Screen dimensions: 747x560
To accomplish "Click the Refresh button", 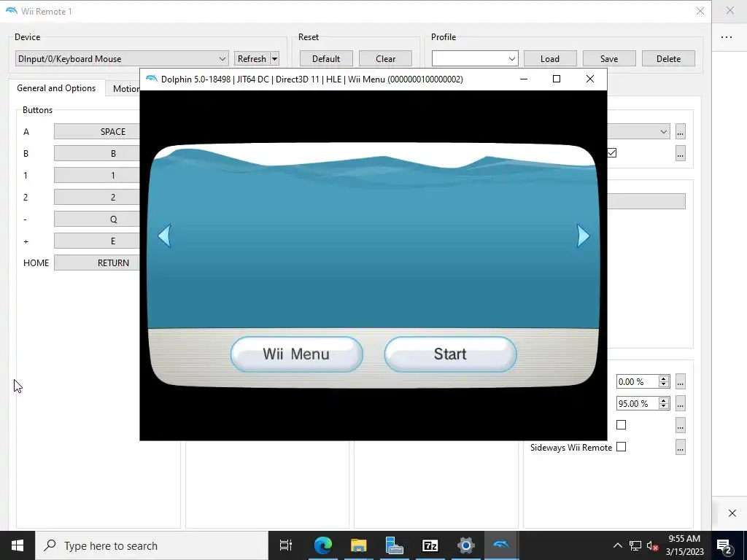I will [252, 59].
